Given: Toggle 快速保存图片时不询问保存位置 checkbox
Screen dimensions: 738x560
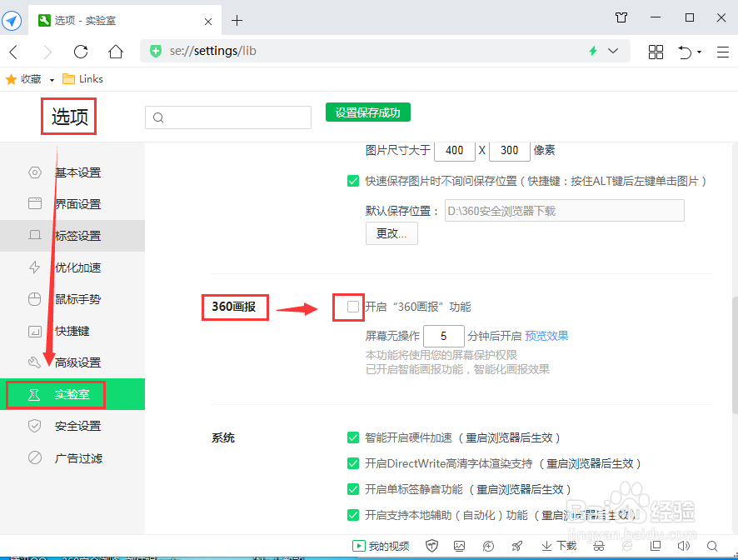Looking at the screenshot, I should [x=353, y=181].
